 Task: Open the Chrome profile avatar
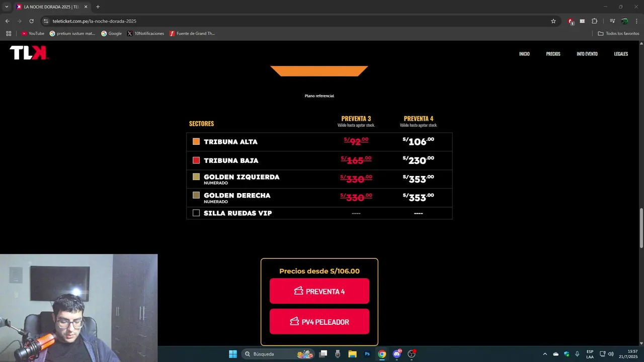pos(624,21)
